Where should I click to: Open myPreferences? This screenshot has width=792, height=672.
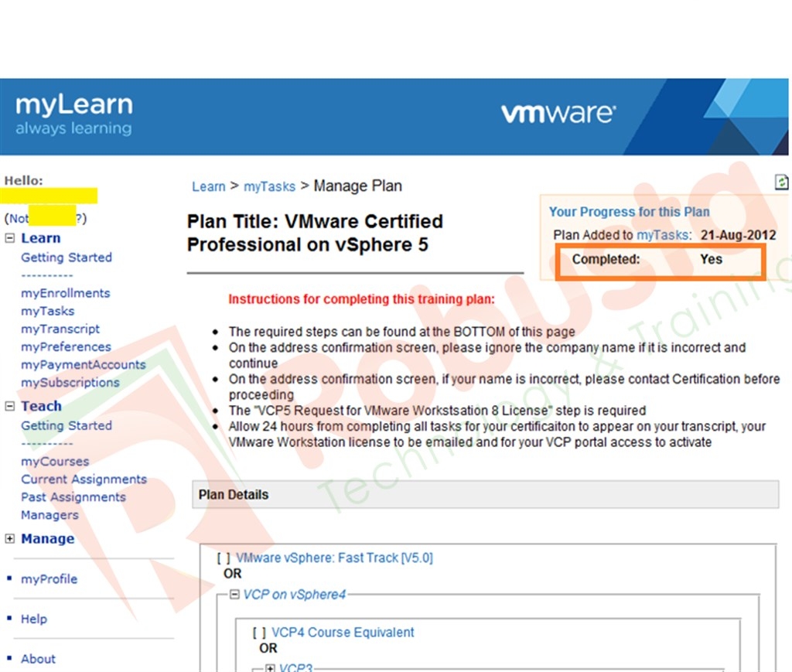pyautogui.click(x=66, y=347)
